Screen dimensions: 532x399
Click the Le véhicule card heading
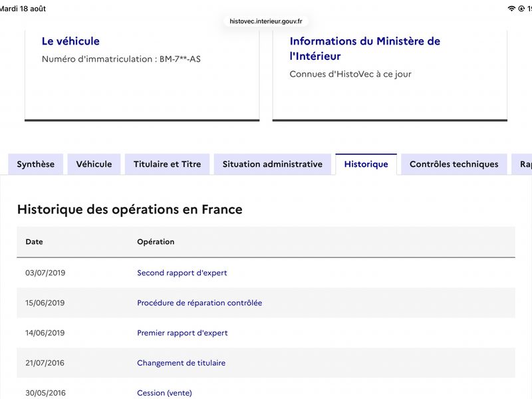pyautogui.click(x=70, y=41)
